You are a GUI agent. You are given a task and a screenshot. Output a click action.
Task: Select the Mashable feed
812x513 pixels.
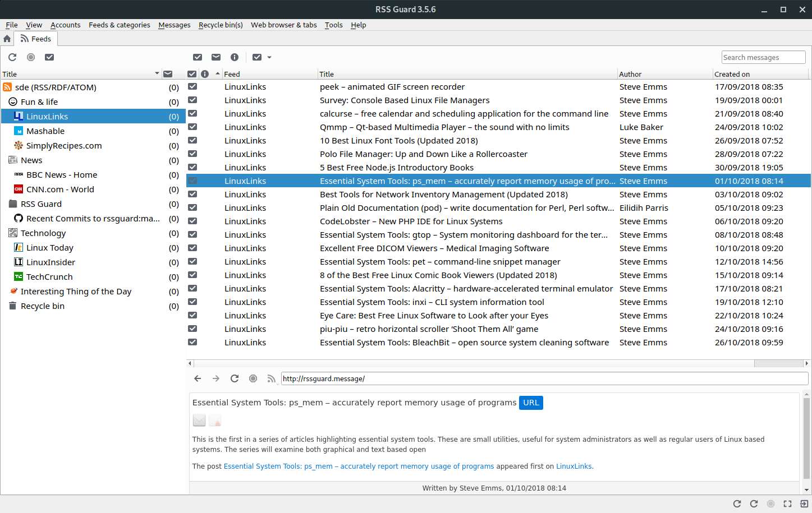[x=93, y=131]
